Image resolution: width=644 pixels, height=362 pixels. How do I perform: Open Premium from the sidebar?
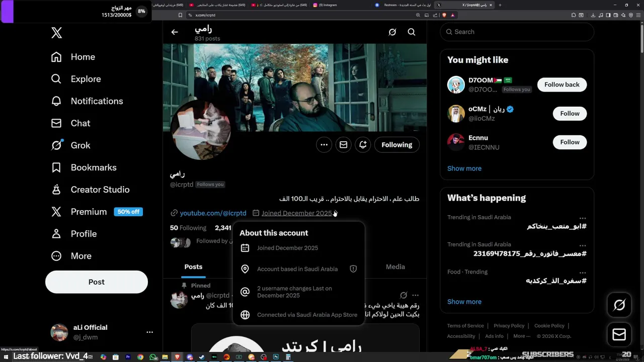pyautogui.click(x=79, y=212)
